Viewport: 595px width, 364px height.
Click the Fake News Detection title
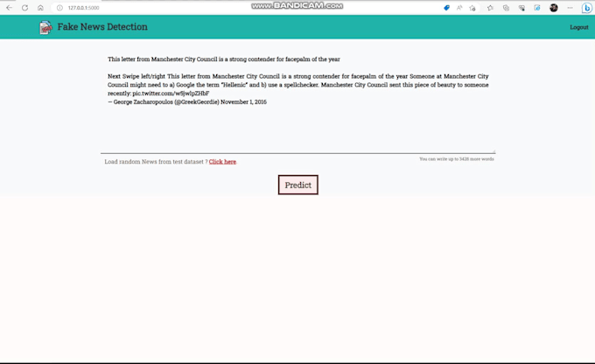[x=102, y=26]
